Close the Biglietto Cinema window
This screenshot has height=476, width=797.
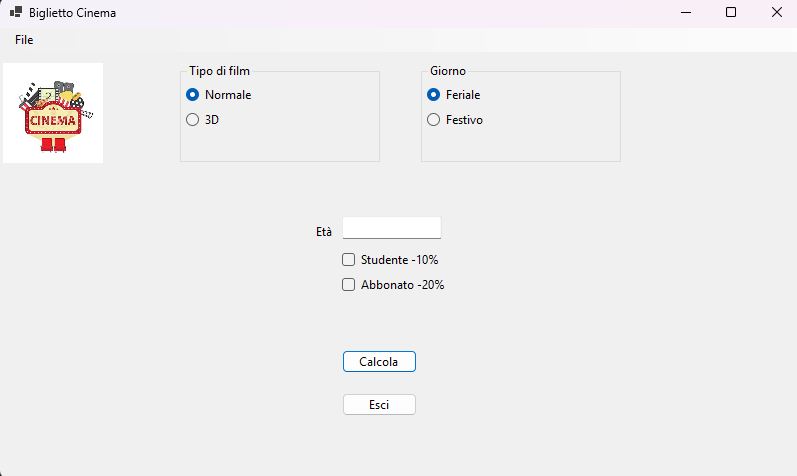point(777,12)
